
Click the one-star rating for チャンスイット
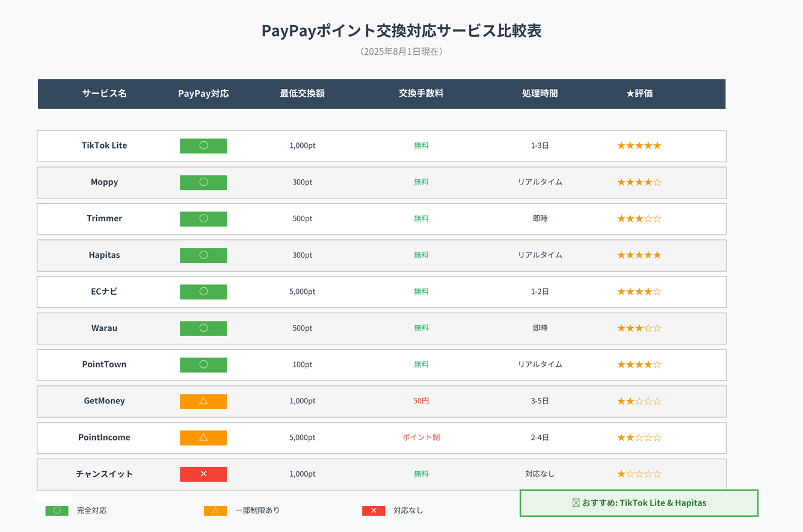639,474
